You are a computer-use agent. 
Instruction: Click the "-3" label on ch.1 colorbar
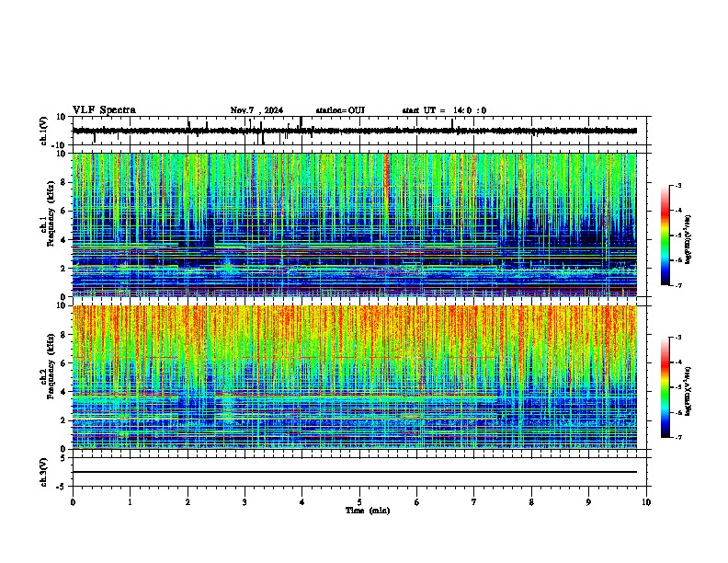pyautogui.click(x=678, y=186)
